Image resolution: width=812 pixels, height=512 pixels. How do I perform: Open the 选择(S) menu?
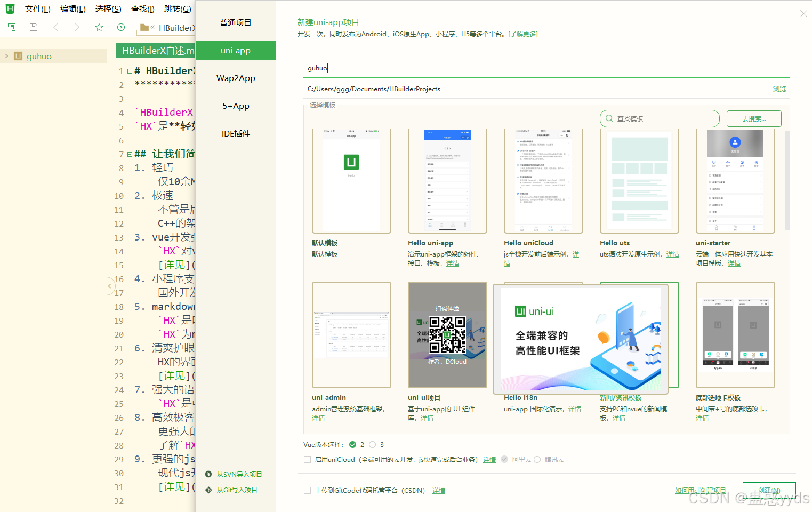click(x=108, y=9)
